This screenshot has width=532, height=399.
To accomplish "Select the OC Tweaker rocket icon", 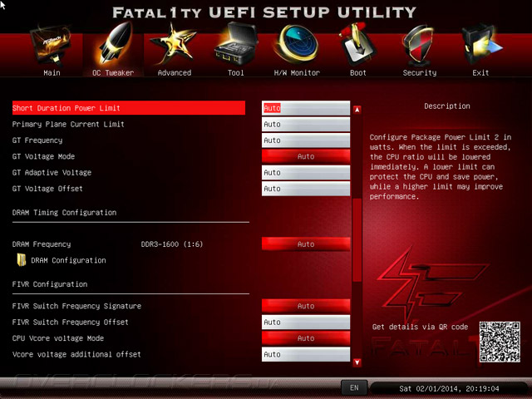I will (x=116, y=43).
